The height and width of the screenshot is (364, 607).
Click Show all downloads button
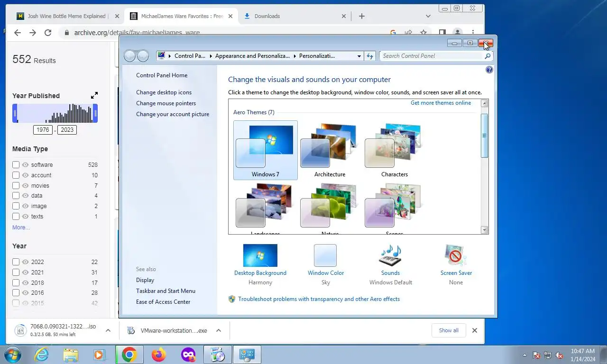449,330
